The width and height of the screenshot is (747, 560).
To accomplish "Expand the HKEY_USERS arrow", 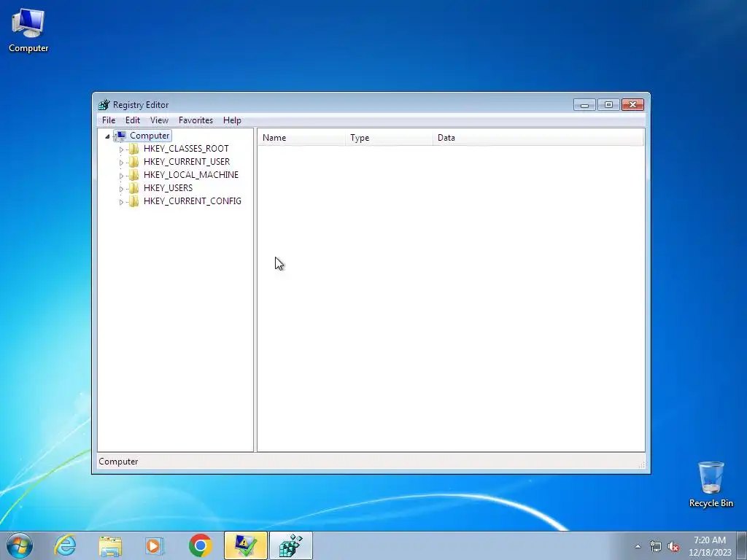I will pyautogui.click(x=121, y=189).
